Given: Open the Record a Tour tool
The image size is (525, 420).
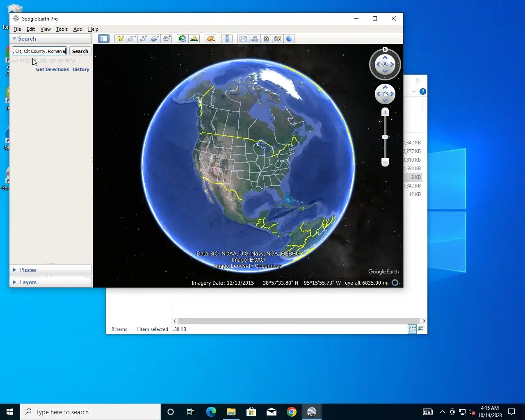Looking at the screenshot, I should click(x=166, y=39).
